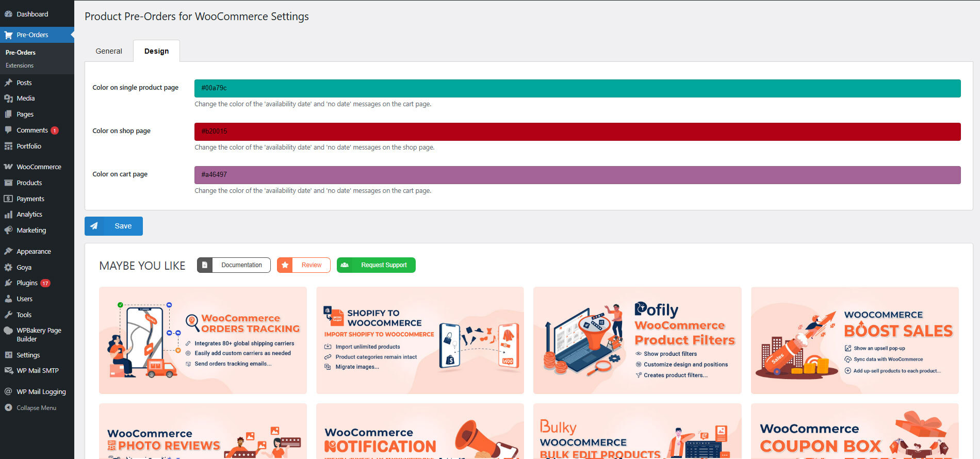Click the Dashboard gauge icon

(x=8, y=14)
